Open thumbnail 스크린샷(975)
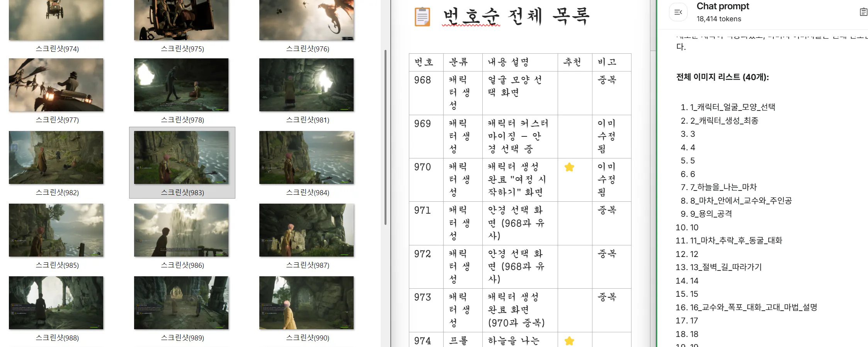 coord(181,20)
